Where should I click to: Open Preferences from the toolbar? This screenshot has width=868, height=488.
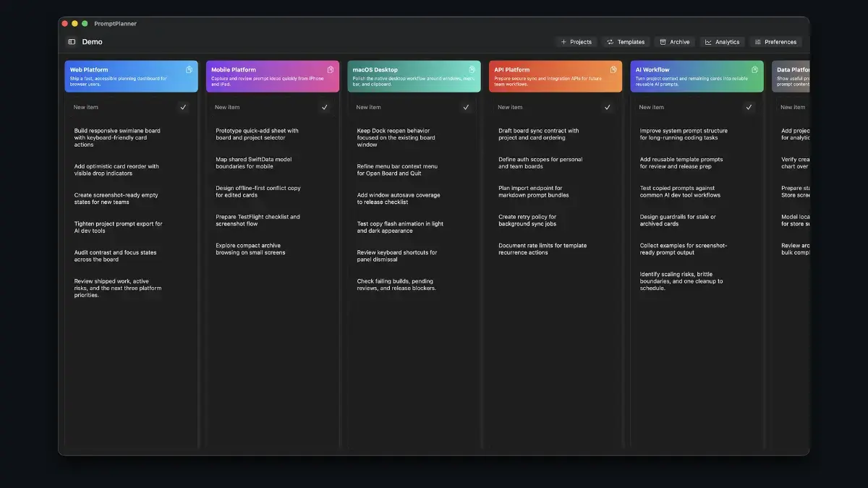[x=775, y=42]
